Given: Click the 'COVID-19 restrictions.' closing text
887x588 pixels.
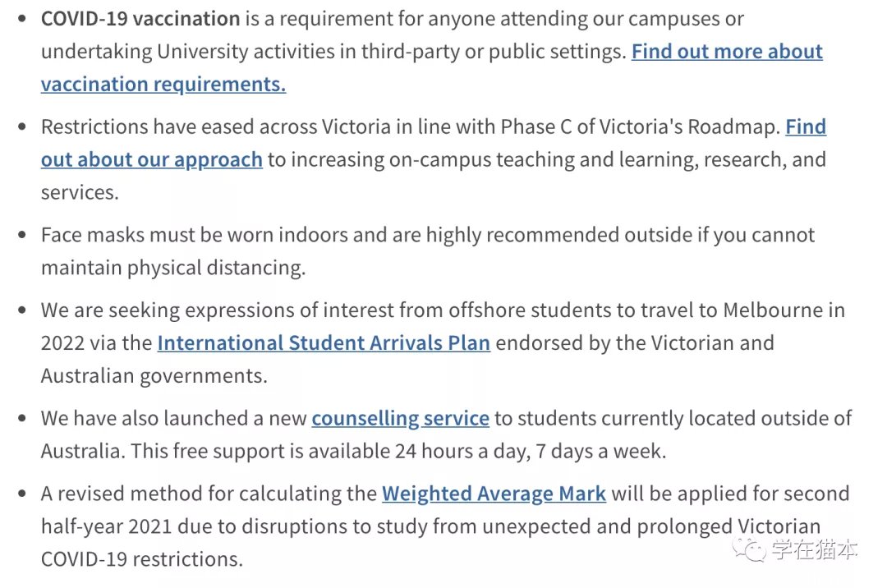Looking at the screenshot, I should [x=142, y=559].
